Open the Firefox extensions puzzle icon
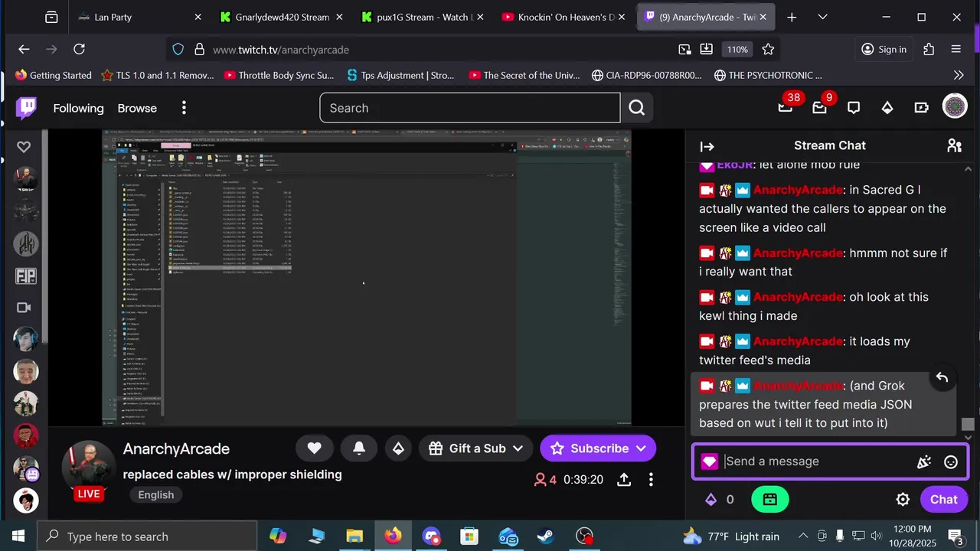Viewport: 980px width, 551px height. 929,49
